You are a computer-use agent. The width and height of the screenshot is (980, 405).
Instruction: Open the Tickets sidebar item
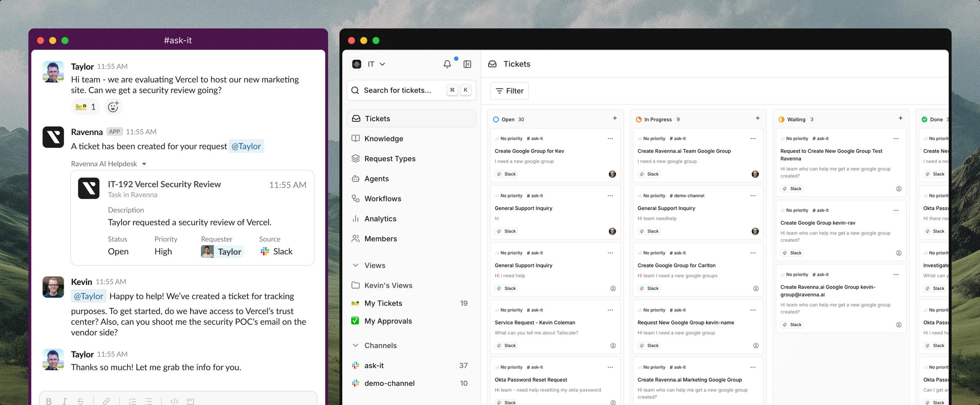click(x=412, y=119)
